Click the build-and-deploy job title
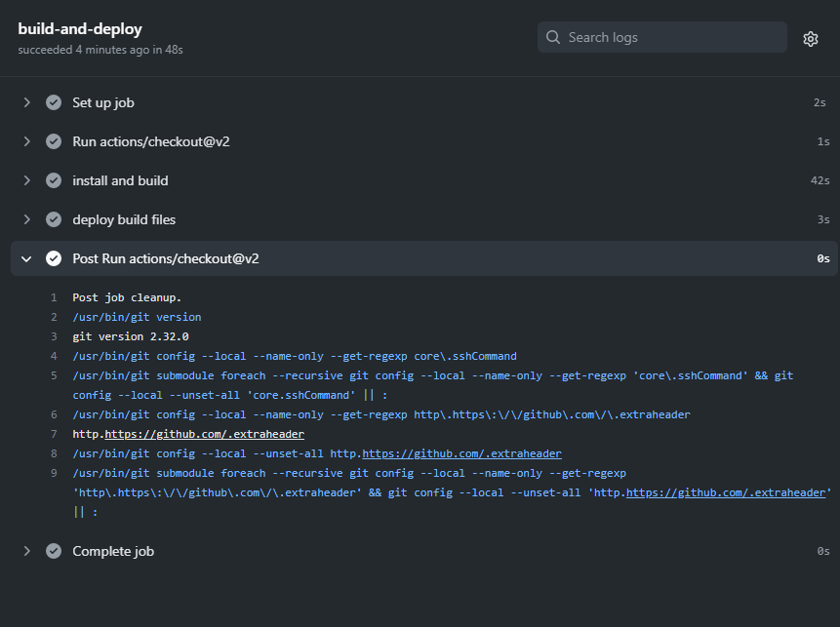This screenshot has height=627, width=840. [x=80, y=29]
